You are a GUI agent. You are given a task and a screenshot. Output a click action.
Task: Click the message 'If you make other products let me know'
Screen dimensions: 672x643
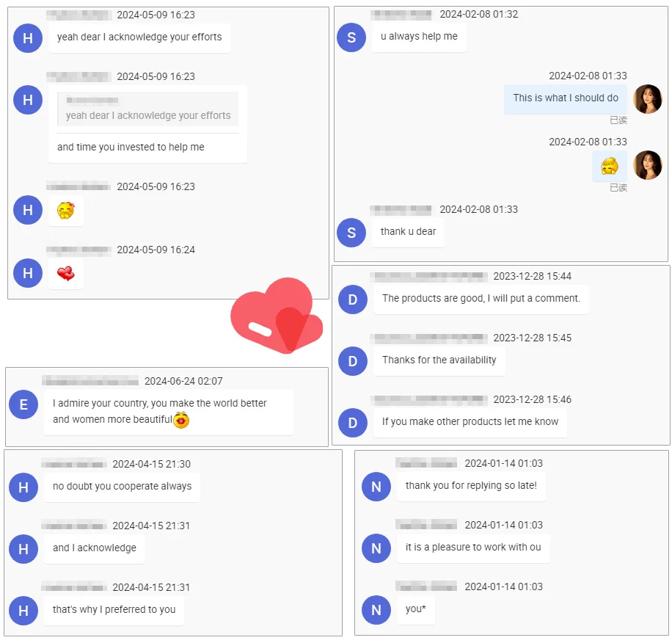pos(470,422)
